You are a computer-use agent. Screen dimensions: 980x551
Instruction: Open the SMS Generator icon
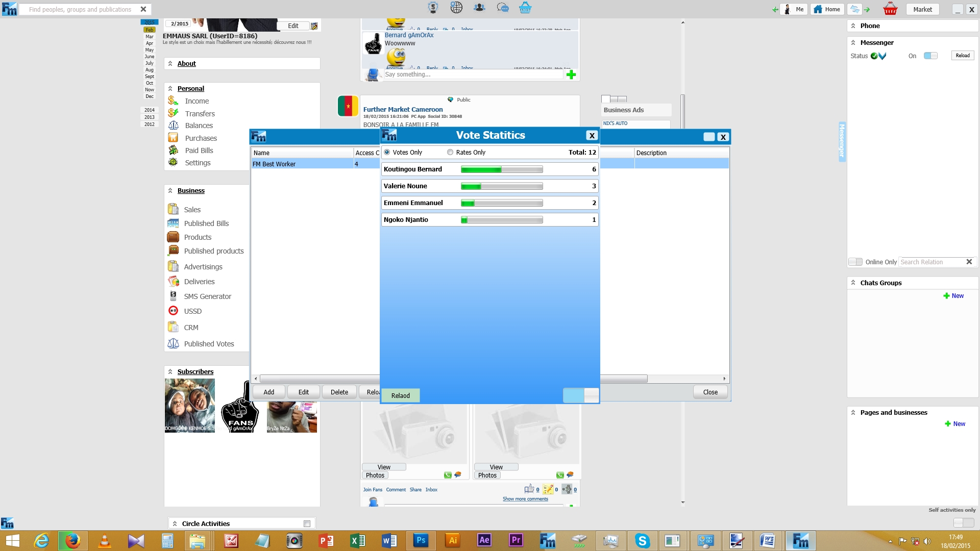(x=173, y=296)
